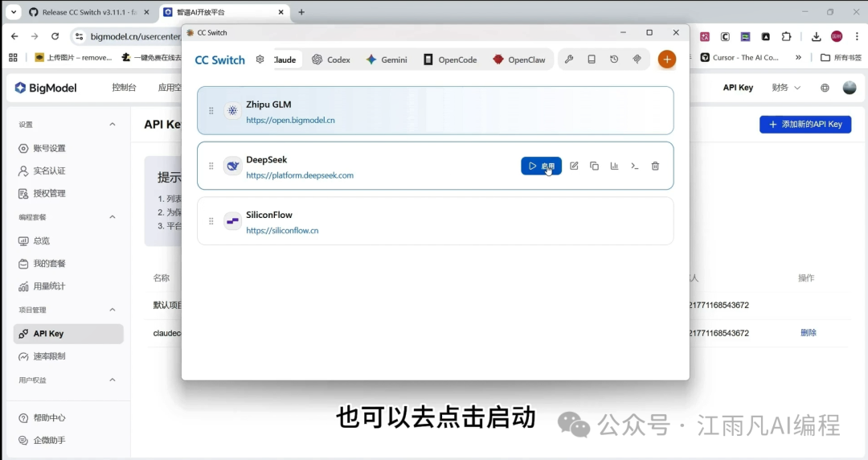Open the history clock icon in toolbar
Screen dimensions: 868x460
(614, 60)
